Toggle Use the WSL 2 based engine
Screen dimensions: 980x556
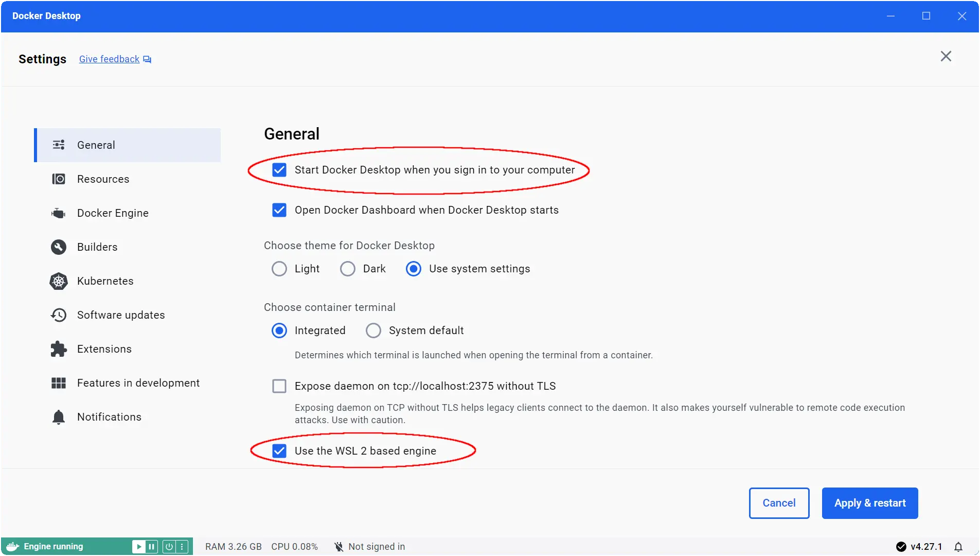279,451
